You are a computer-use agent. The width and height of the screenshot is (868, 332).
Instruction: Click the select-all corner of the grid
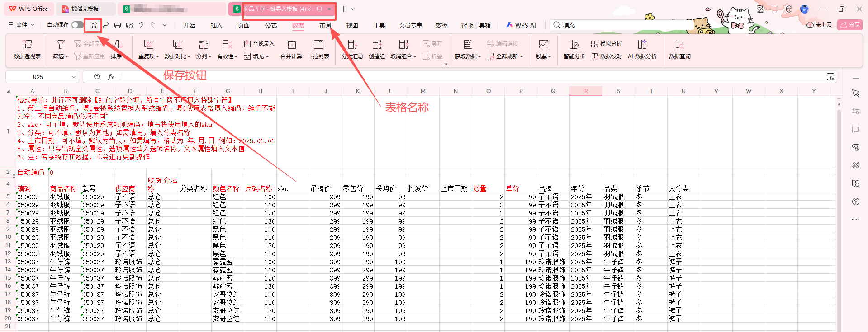(8, 91)
